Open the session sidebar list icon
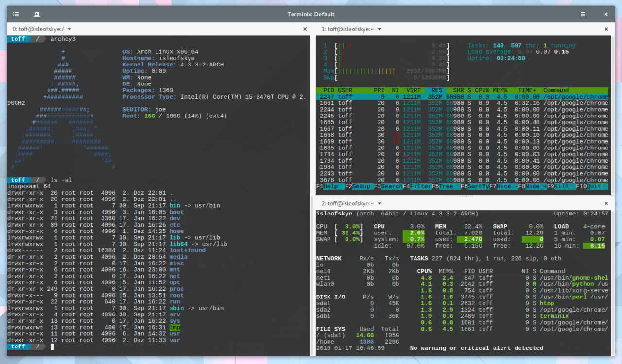The width and height of the screenshot is (622, 364). (16, 14)
